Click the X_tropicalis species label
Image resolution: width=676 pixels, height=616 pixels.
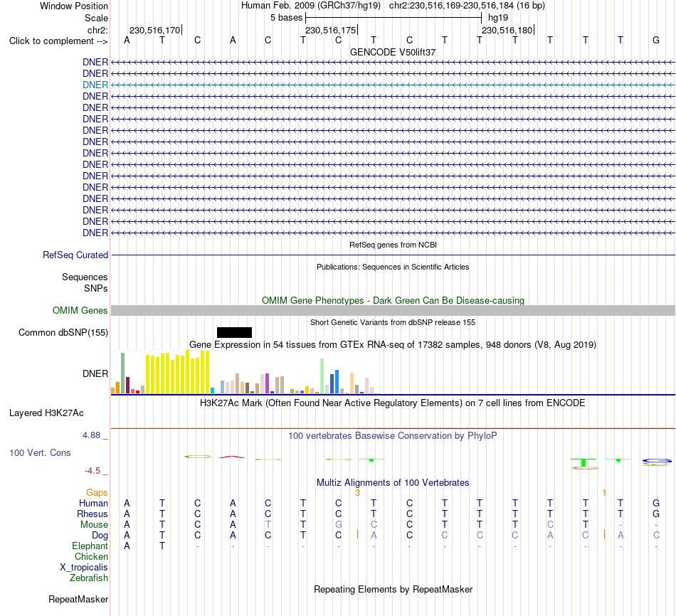84,568
